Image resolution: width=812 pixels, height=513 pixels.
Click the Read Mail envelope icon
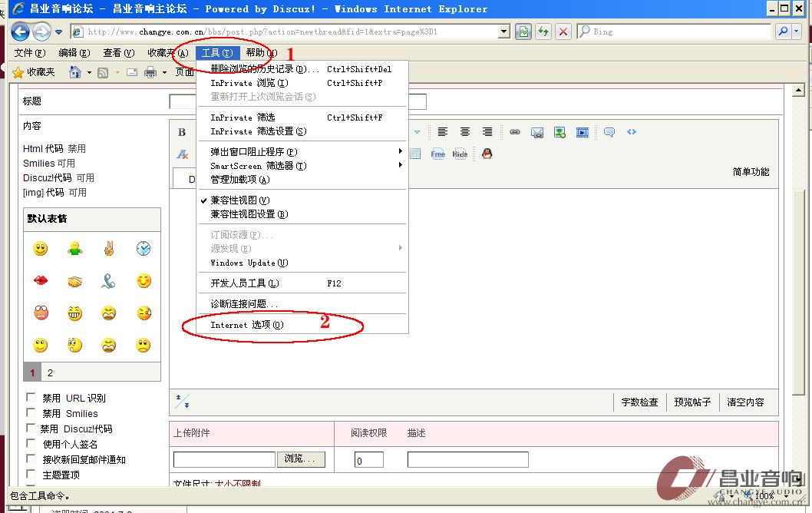click(x=132, y=72)
